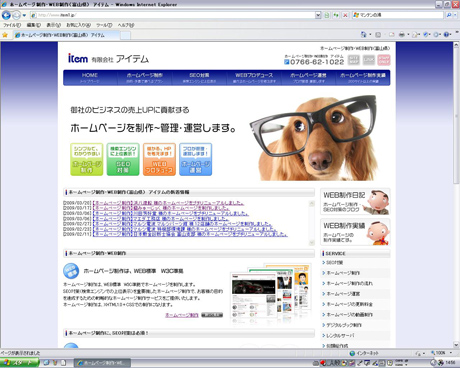Click the Feeds icon in command bar

(378, 34)
